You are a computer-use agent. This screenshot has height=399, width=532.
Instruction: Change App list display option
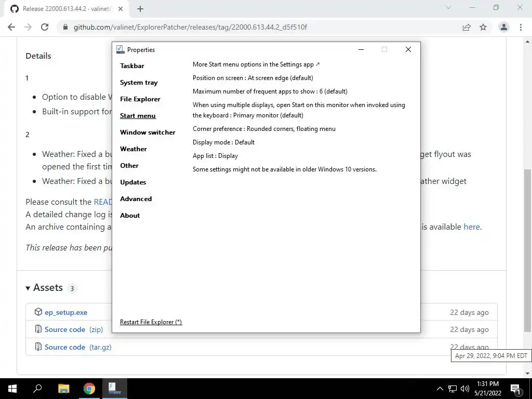click(215, 156)
